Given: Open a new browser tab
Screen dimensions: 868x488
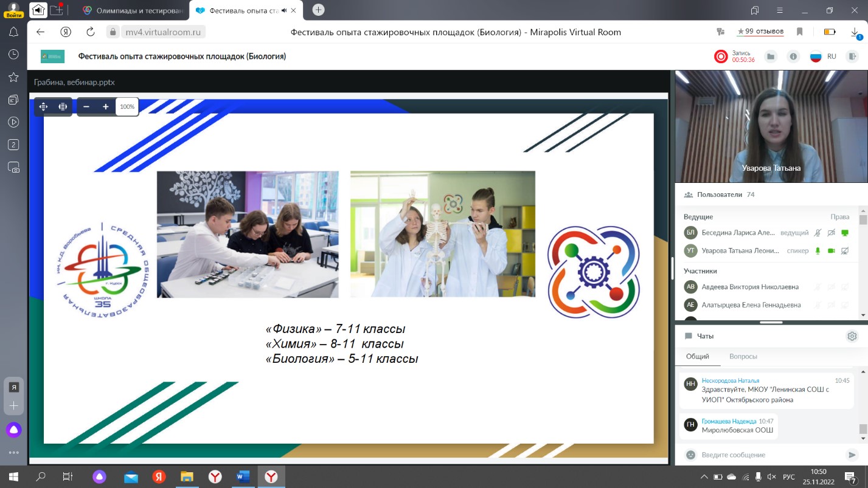Looking at the screenshot, I should click(x=319, y=10).
